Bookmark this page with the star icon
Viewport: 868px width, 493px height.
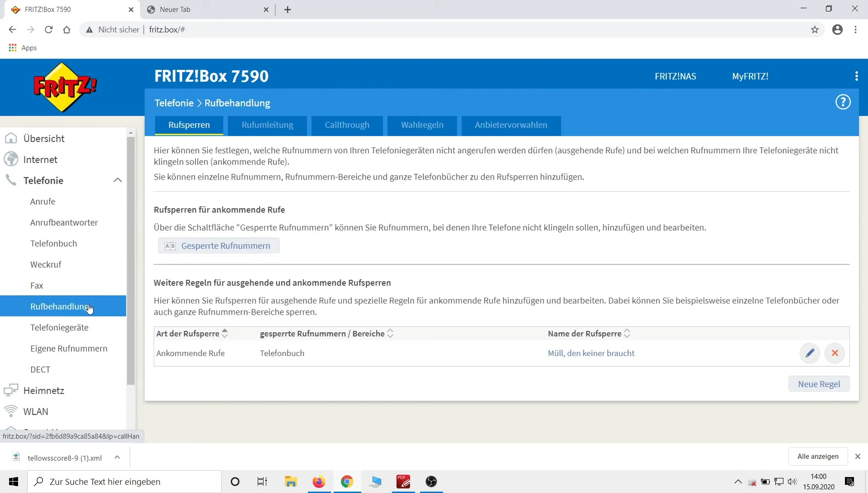(x=815, y=30)
